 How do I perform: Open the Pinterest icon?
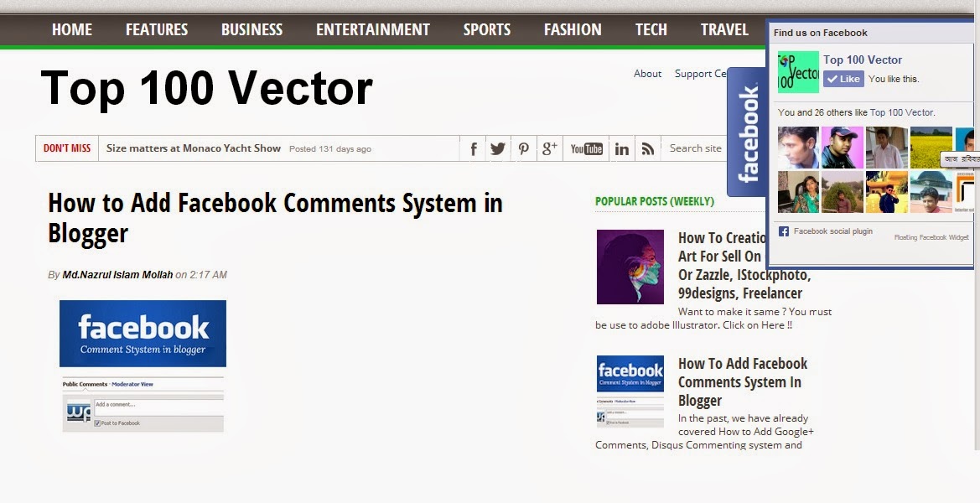[x=524, y=148]
